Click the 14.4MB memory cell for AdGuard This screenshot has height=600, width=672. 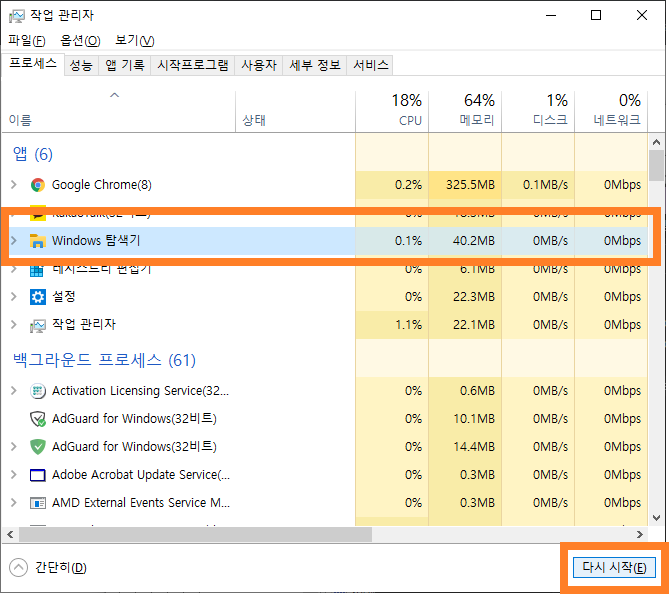point(465,447)
